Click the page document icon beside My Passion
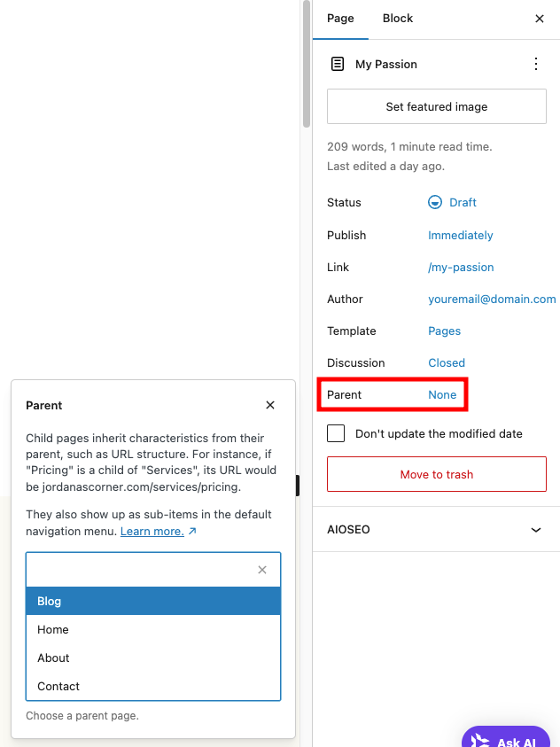This screenshot has width=560, height=747. tap(337, 64)
